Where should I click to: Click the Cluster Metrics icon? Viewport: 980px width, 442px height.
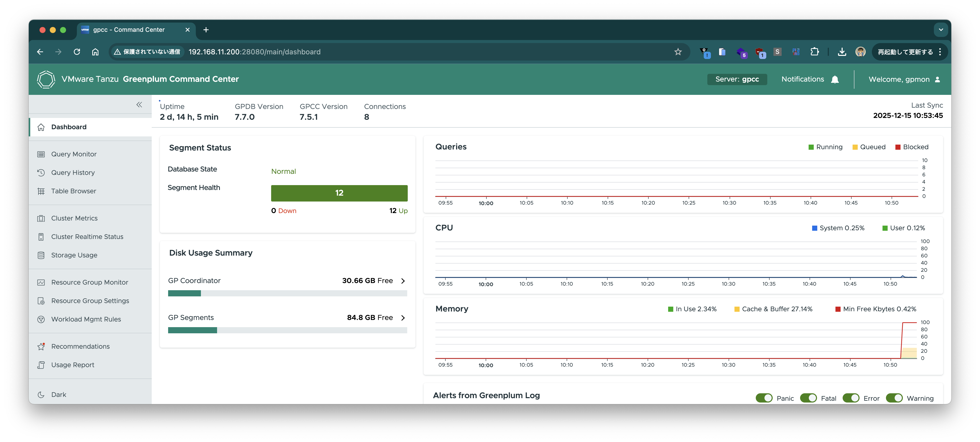point(41,218)
